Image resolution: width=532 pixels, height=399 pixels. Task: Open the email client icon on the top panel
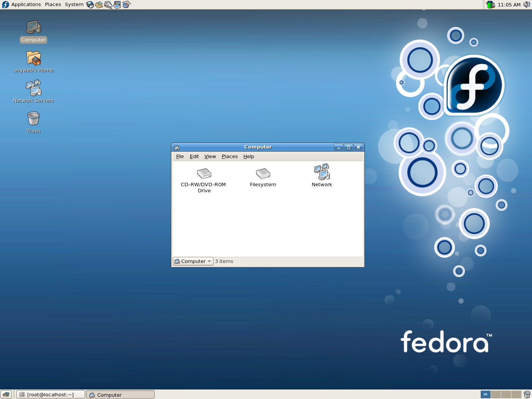pyautogui.click(x=99, y=5)
